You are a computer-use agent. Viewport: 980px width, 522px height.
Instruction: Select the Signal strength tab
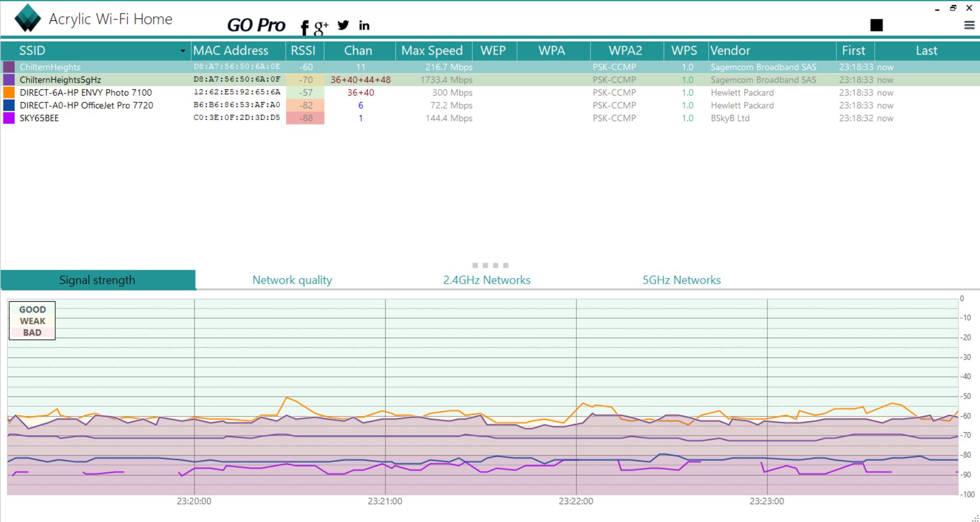pos(98,280)
